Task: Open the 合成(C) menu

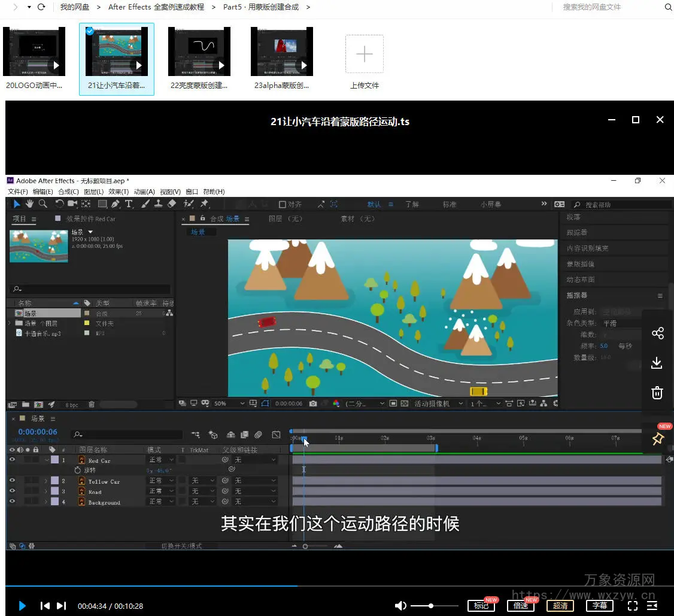Action: point(68,192)
